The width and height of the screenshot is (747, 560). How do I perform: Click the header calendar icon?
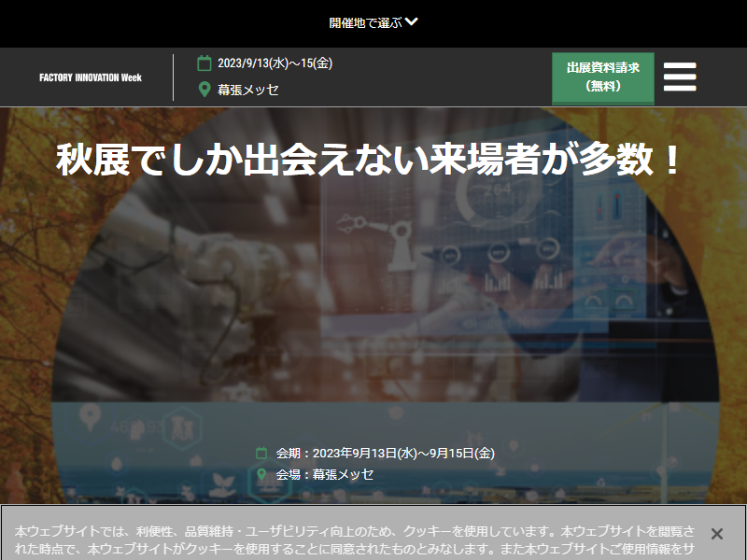point(204,63)
